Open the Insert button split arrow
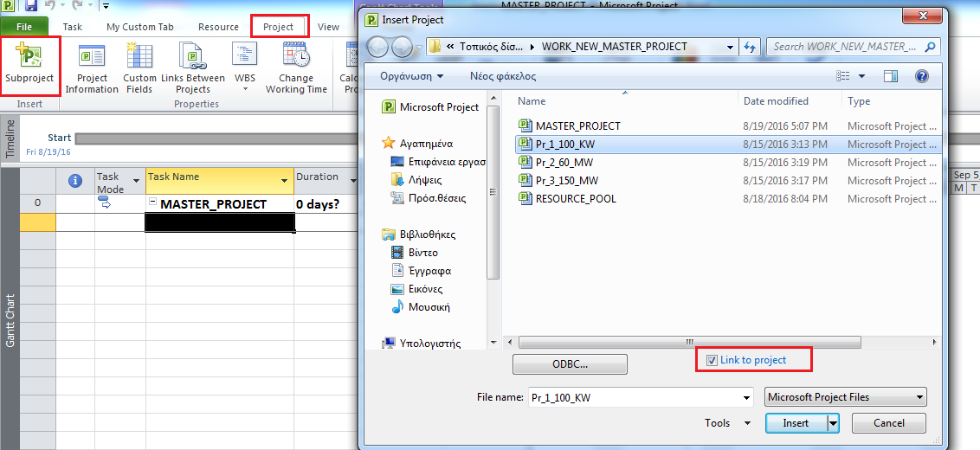980x450 pixels. pyautogui.click(x=833, y=423)
